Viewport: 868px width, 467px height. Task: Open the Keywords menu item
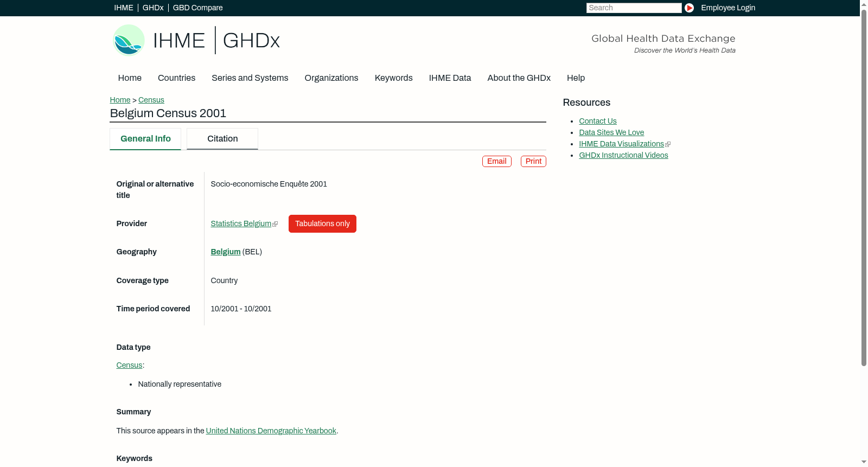point(393,78)
